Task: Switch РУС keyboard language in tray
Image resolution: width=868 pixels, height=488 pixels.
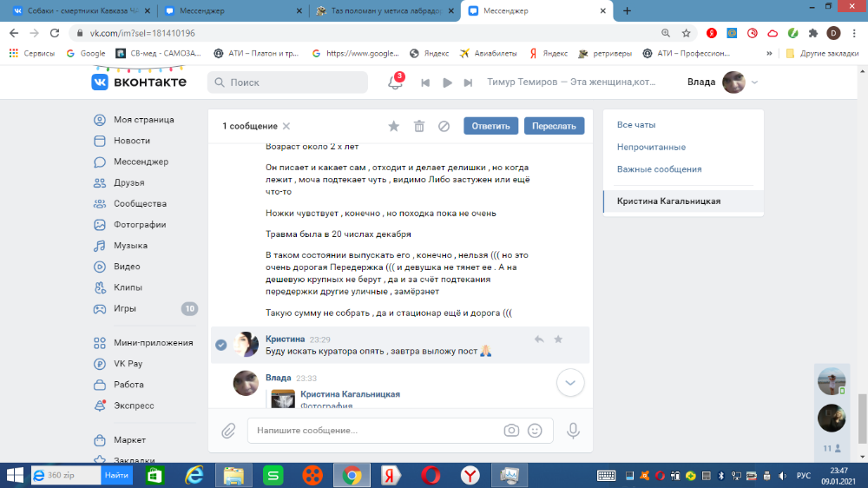Action: (804, 475)
